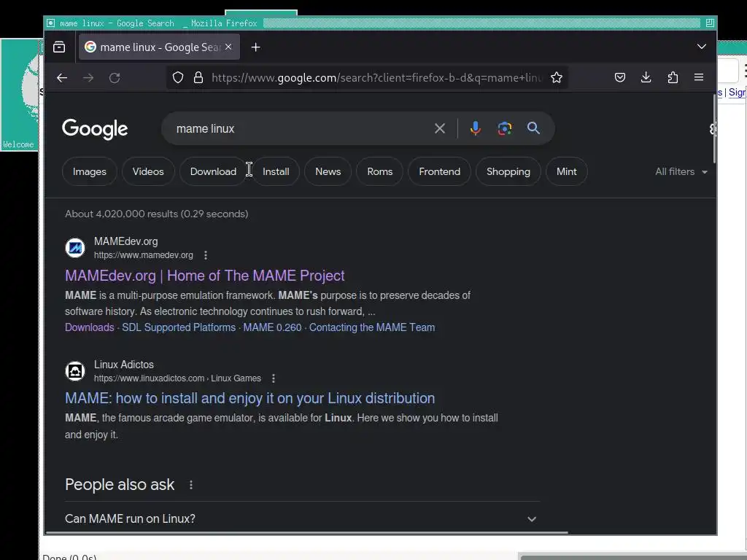The width and height of the screenshot is (747, 560).
Task: Click the https://www.mamedev.org URL text
Action: click(144, 255)
